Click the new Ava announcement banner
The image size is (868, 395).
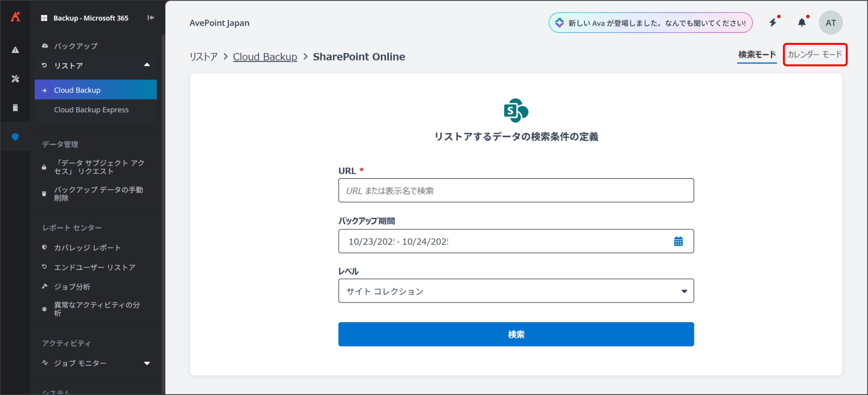point(650,23)
